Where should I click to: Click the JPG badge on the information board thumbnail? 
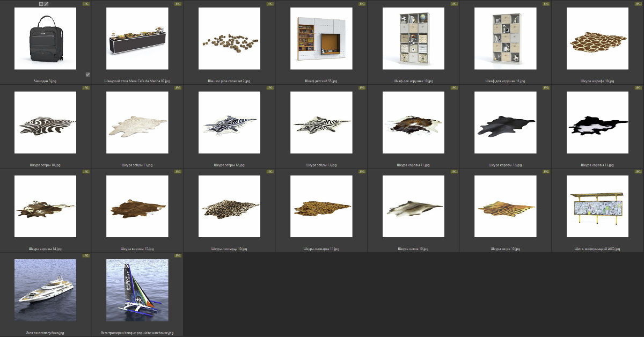click(x=638, y=172)
